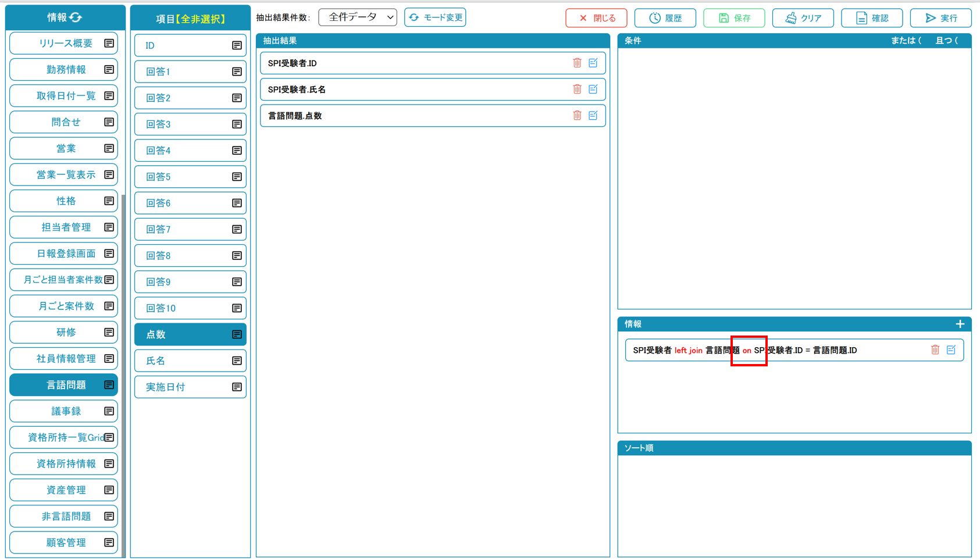Click the list icon on 回答5 field
The height and width of the screenshot is (560, 980).
(237, 177)
